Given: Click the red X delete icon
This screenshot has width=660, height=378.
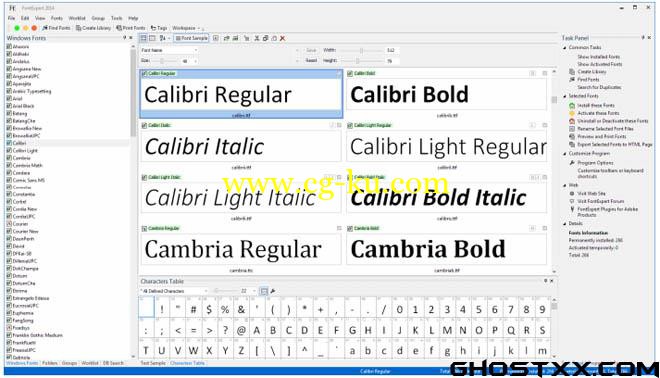Looking at the screenshot, I should (x=282, y=38).
